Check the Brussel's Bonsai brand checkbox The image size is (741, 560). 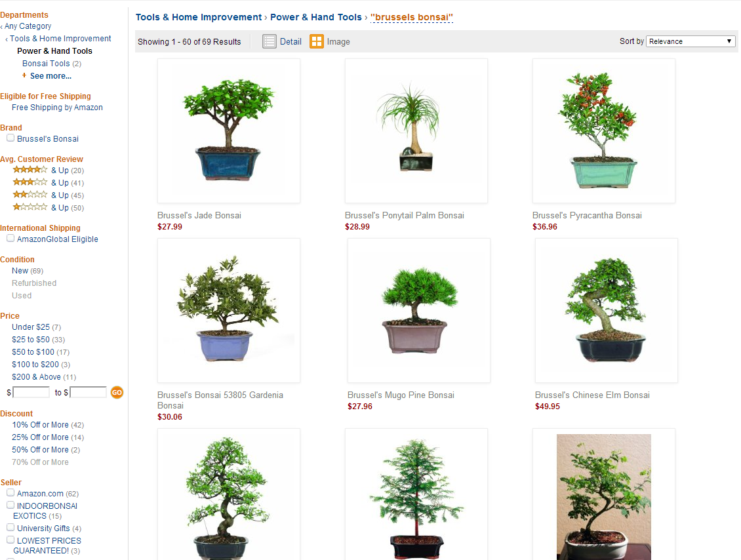point(10,138)
